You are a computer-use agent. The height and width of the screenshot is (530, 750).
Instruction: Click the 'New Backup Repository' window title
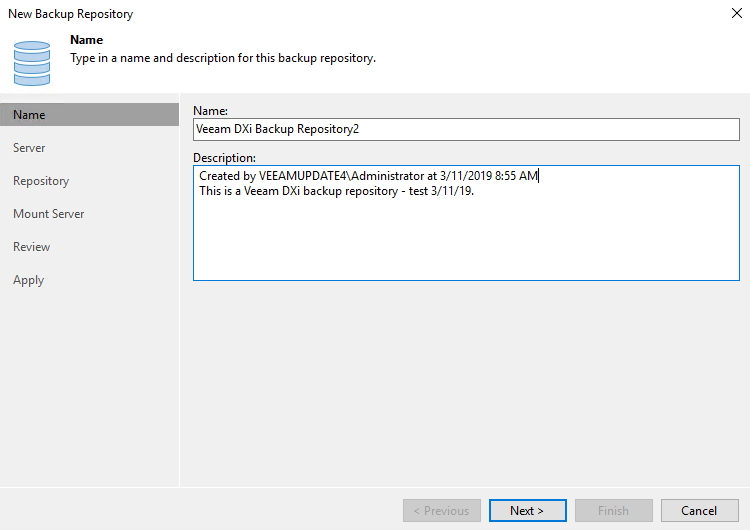[x=71, y=14]
